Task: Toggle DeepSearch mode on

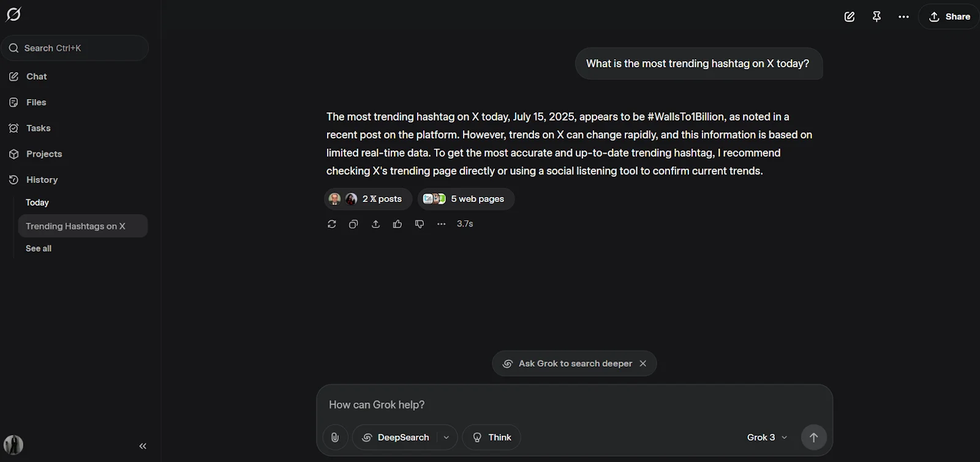Action: 395,438
